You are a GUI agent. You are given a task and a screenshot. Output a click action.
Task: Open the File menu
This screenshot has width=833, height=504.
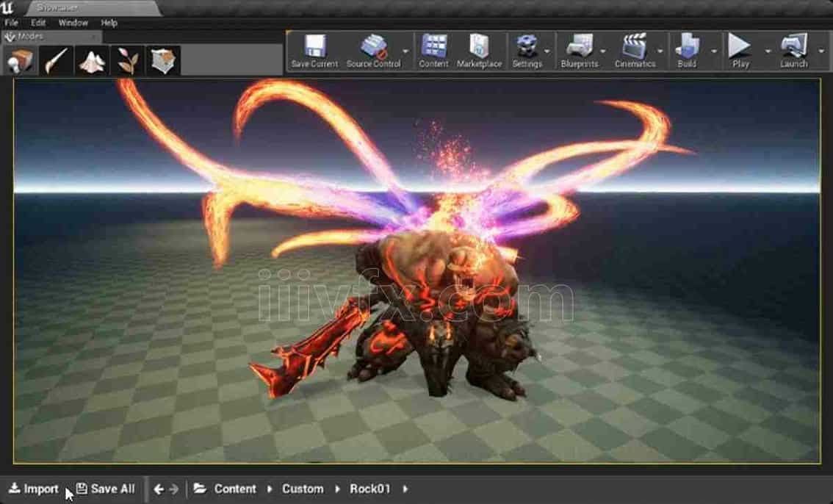11,23
